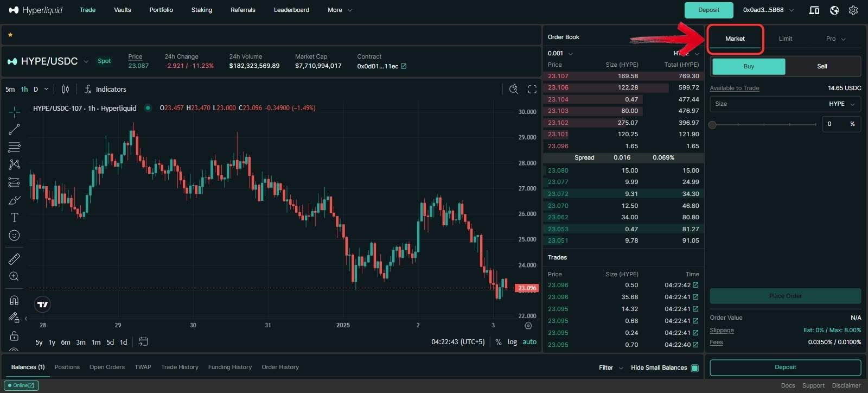Toggle log scale on chart
The image size is (868, 393).
[512, 342]
